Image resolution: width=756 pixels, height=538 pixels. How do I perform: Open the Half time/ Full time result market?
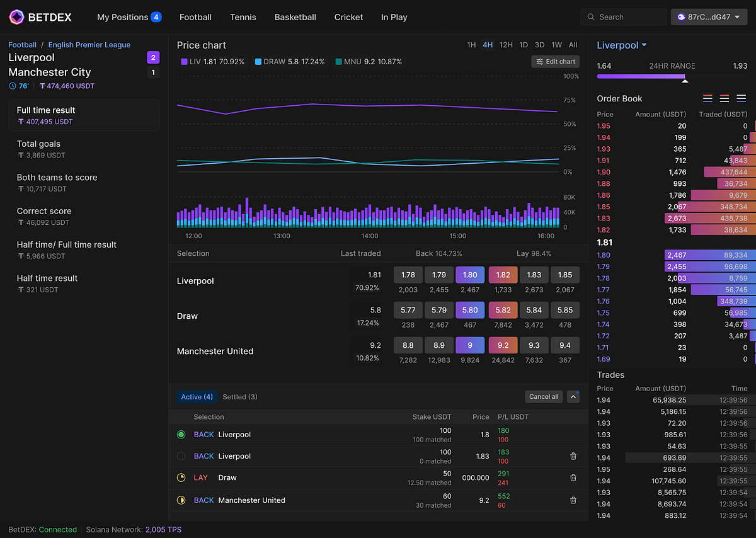tap(84, 249)
